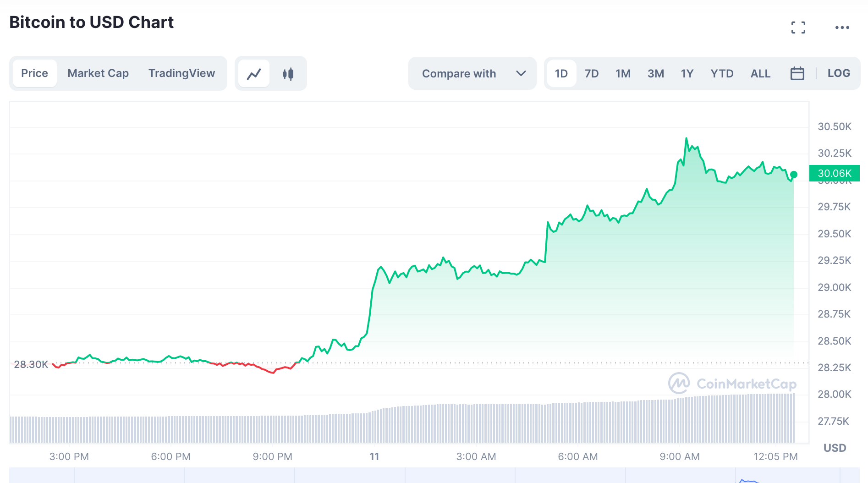The width and height of the screenshot is (868, 483).
Task: Select the 1Y time range
Action: [687, 73]
